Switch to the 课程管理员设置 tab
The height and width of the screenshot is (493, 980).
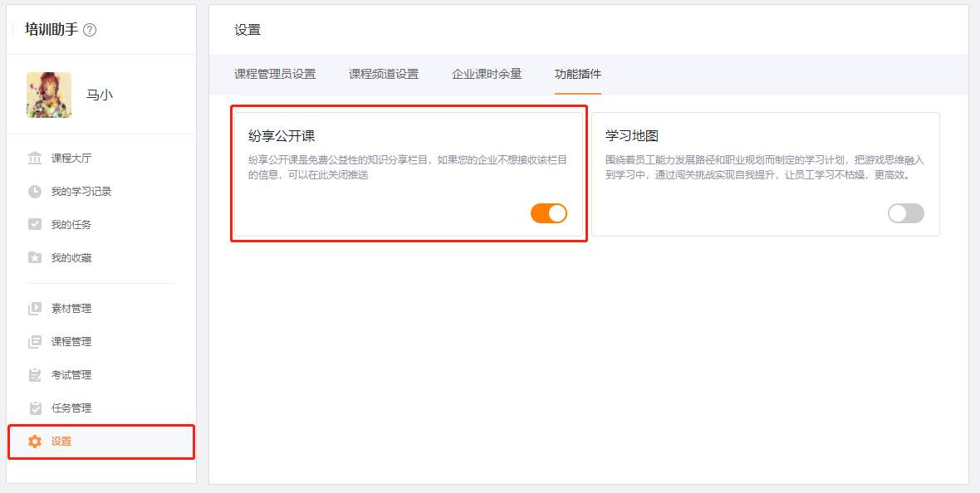275,75
